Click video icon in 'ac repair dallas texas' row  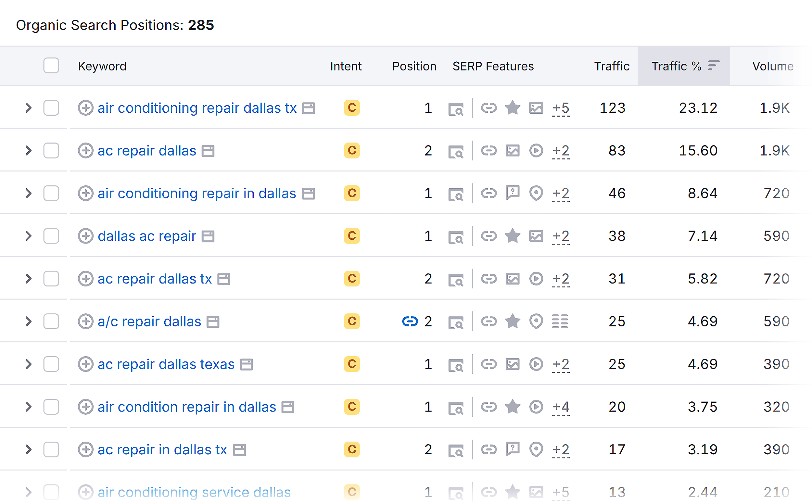pos(536,364)
